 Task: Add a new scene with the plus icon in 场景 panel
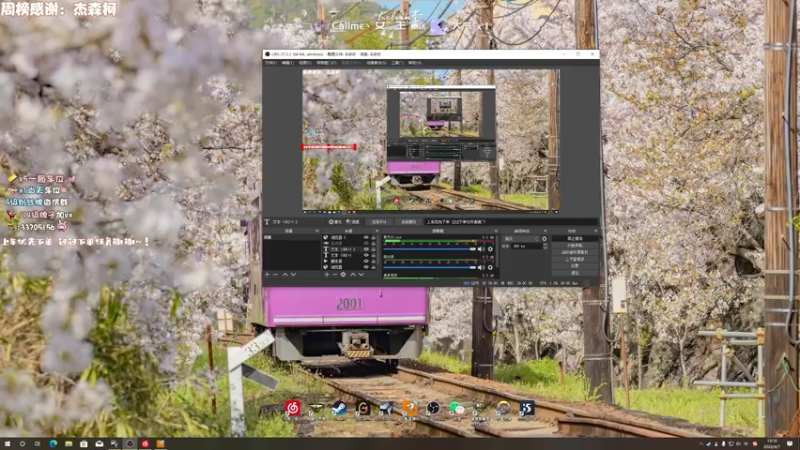267,274
